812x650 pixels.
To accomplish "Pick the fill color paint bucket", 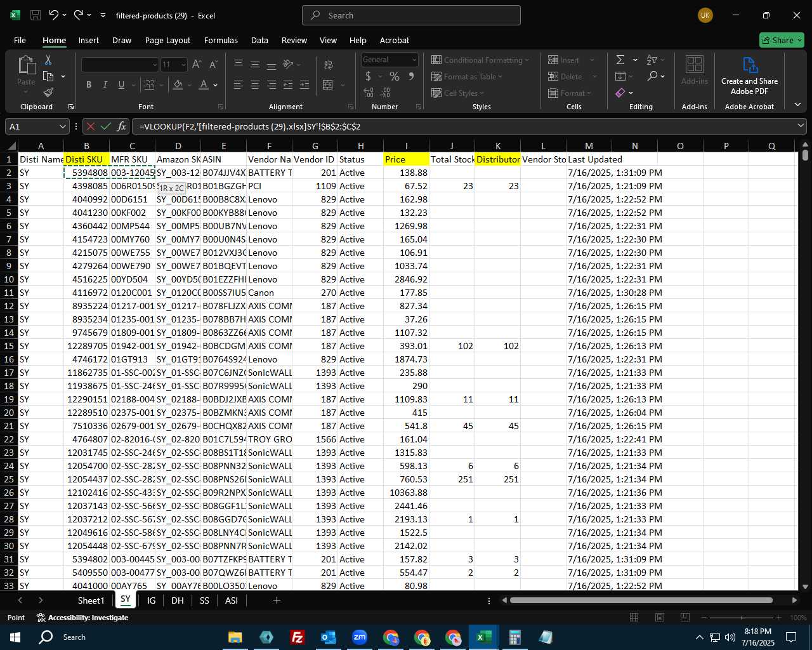I will pyautogui.click(x=178, y=84).
